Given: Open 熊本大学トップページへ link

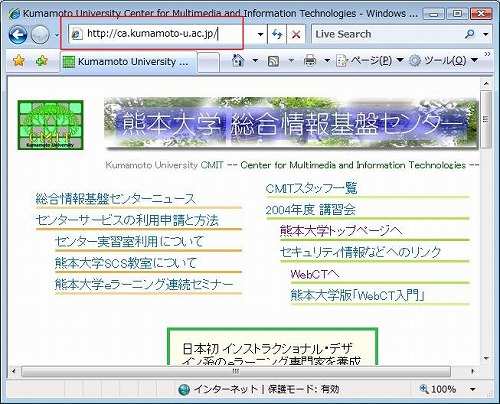Looking at the screenshot, I should 341,231.
